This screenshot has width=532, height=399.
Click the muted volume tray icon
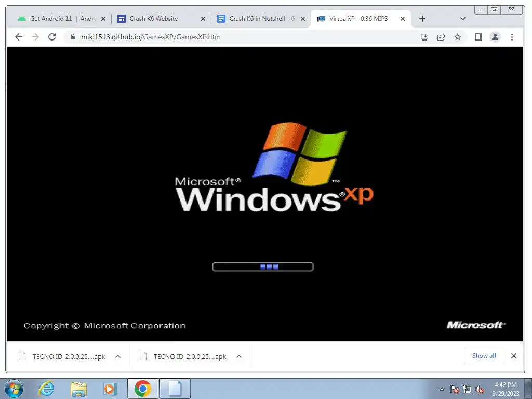(480, 389)
